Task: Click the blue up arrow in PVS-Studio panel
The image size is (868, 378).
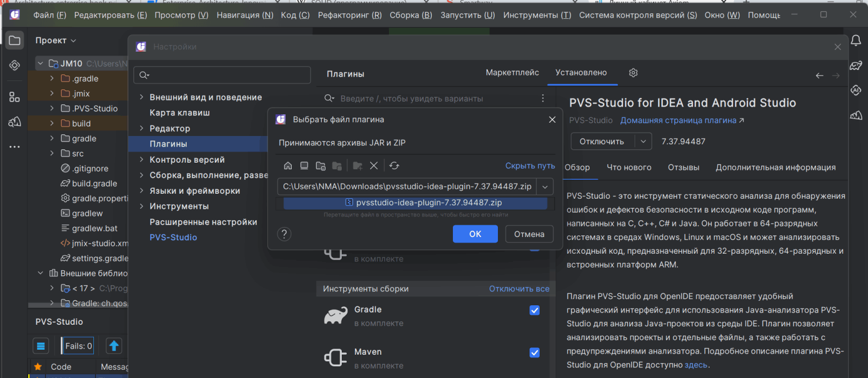Action: pos(114,346)
